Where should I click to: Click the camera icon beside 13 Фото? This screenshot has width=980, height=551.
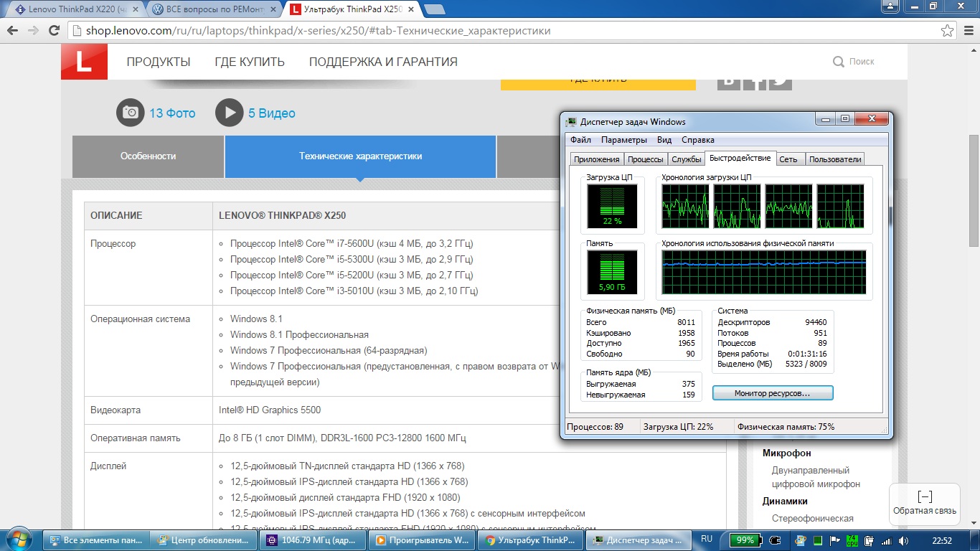point(131,113)
